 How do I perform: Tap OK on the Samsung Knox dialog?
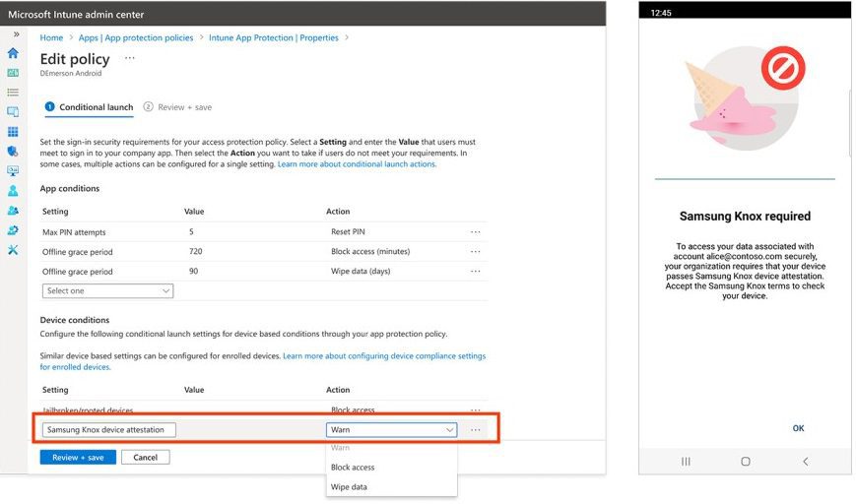[798, 428]
